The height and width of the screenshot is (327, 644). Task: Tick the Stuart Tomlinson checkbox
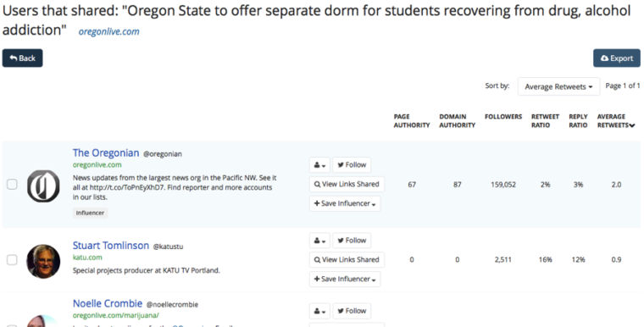click(x=12, y=260)
